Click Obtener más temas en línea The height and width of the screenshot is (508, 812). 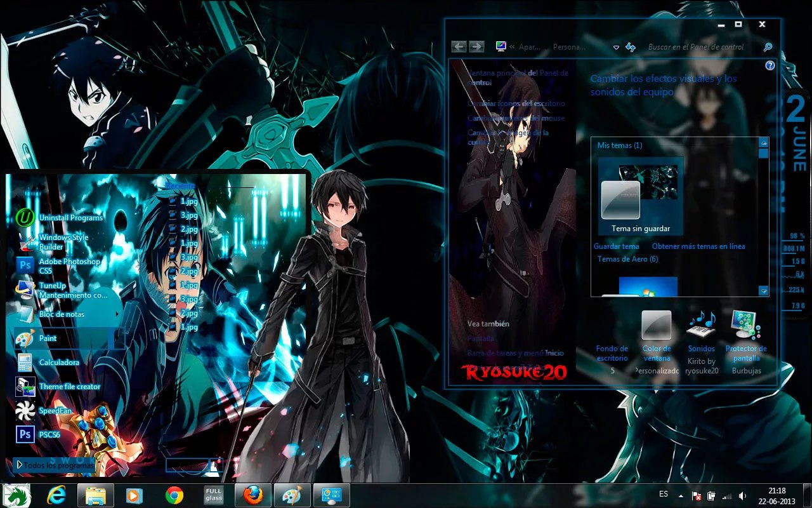pyautogui.click(x=698, y=246)
